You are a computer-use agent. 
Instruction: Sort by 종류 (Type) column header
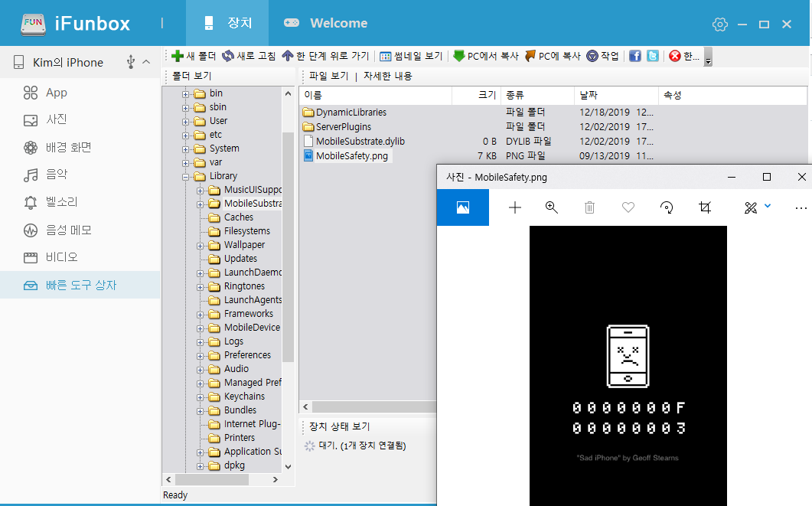click(538, 95)
